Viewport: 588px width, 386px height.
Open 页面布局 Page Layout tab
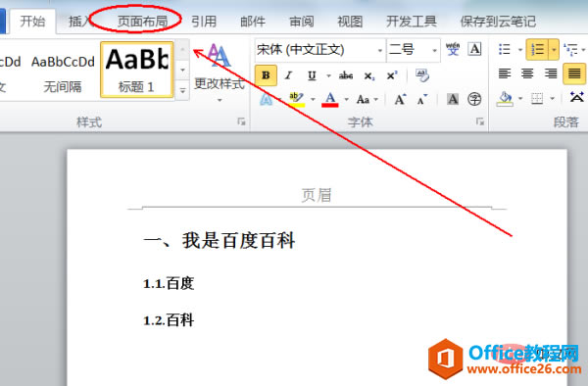pos(142,22)
